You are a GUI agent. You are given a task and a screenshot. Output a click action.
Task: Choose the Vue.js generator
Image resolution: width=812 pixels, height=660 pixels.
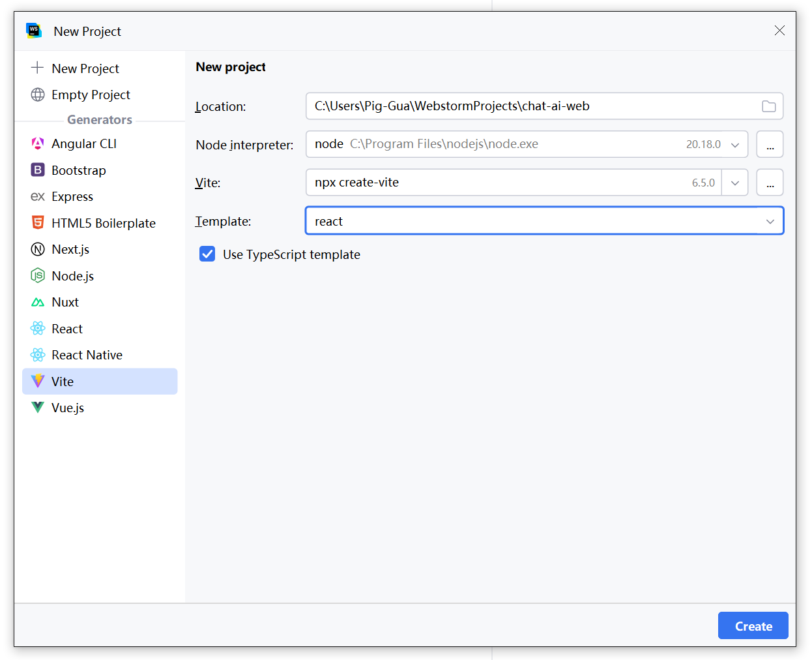coord(100,408)
